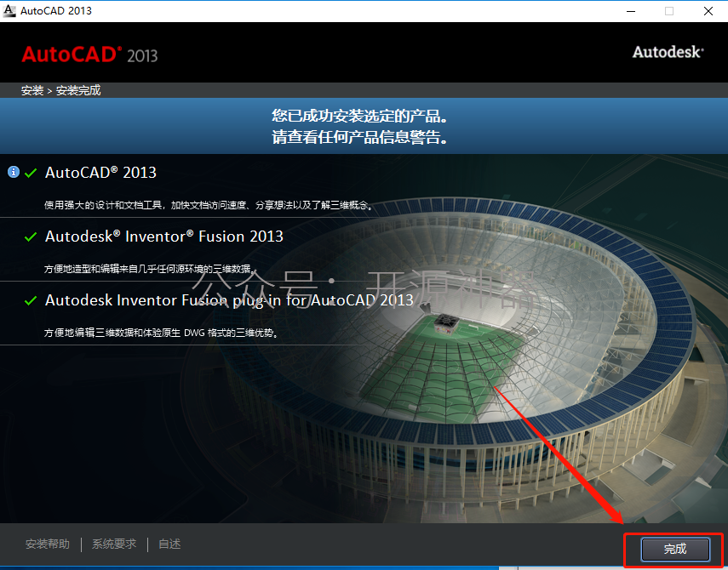Click the green checkmark next to AutoCAD 2013
Image resolution: width=728 pixels, height=570 pixels.
coord(31,174)
